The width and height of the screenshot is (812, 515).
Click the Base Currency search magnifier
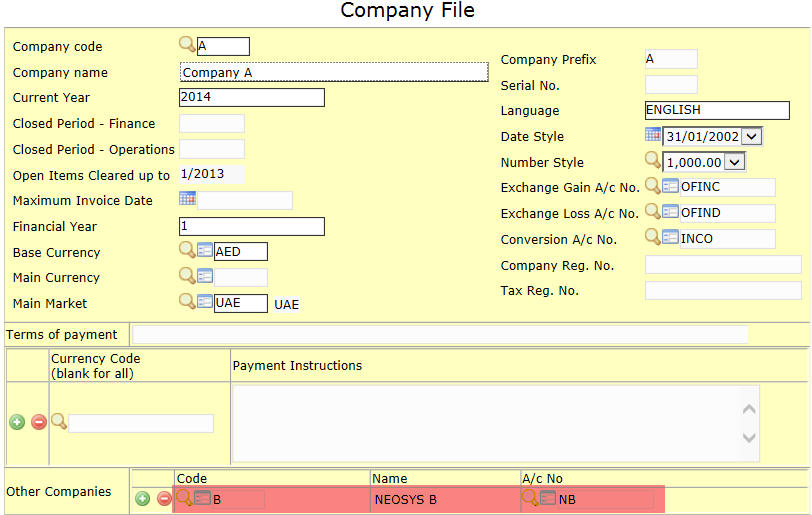tap(187, 250)
